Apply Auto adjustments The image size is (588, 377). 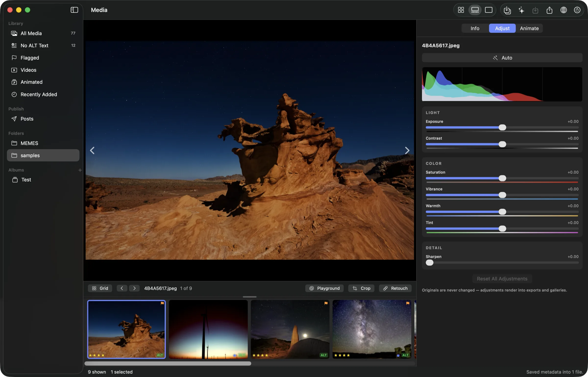pos(502,58)
